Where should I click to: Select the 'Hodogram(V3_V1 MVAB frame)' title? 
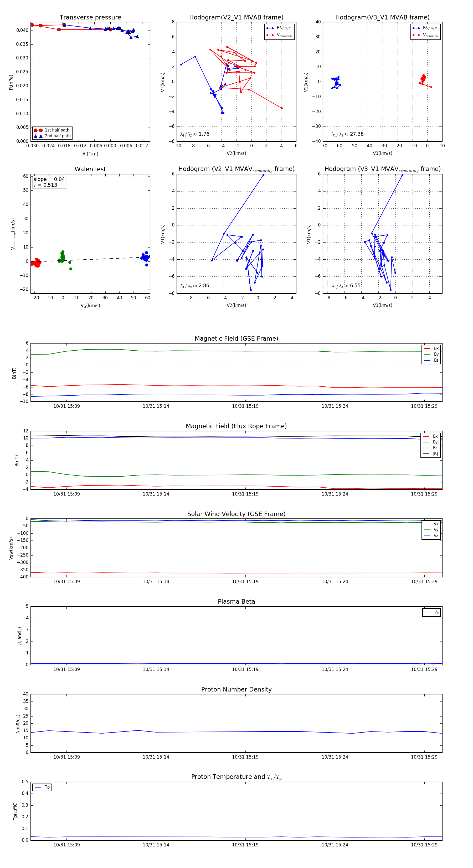pos(382,17)
